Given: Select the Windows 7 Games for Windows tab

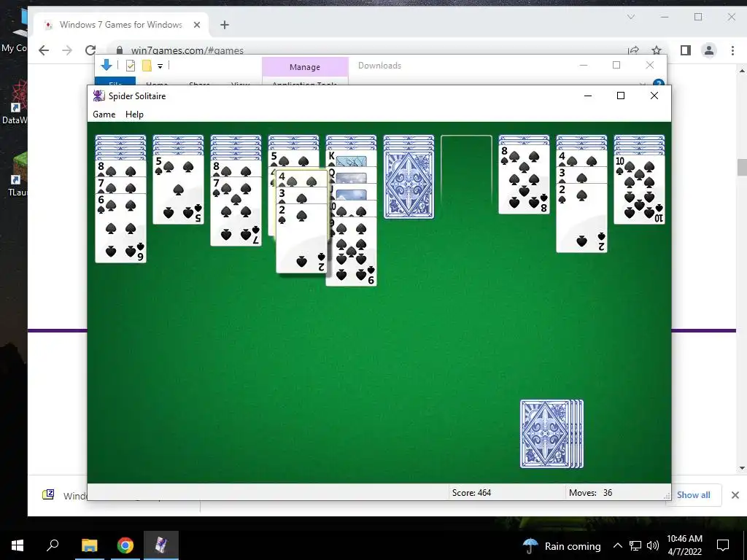Looking at the screenshot, I should click(120, 25).
